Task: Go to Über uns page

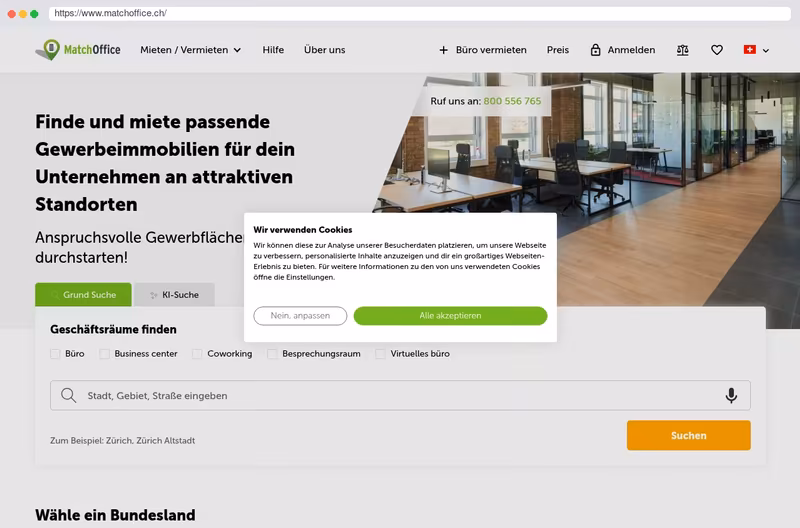Action: click(x=324, y=50)
